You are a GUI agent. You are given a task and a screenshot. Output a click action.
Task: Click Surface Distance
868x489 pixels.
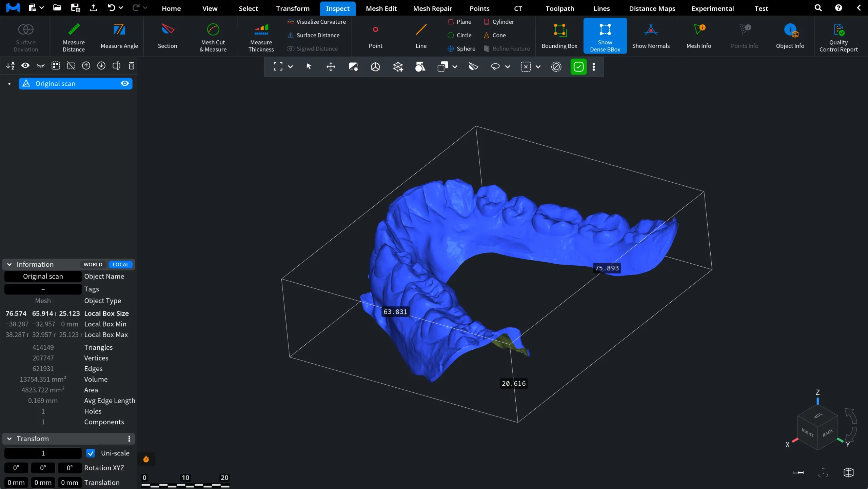(313, 35)
